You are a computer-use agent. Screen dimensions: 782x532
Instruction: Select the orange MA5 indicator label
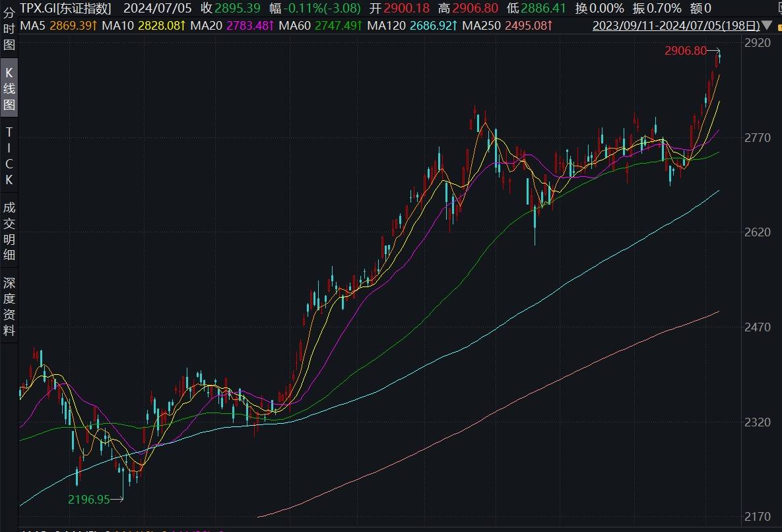click(x=58, y=26)
